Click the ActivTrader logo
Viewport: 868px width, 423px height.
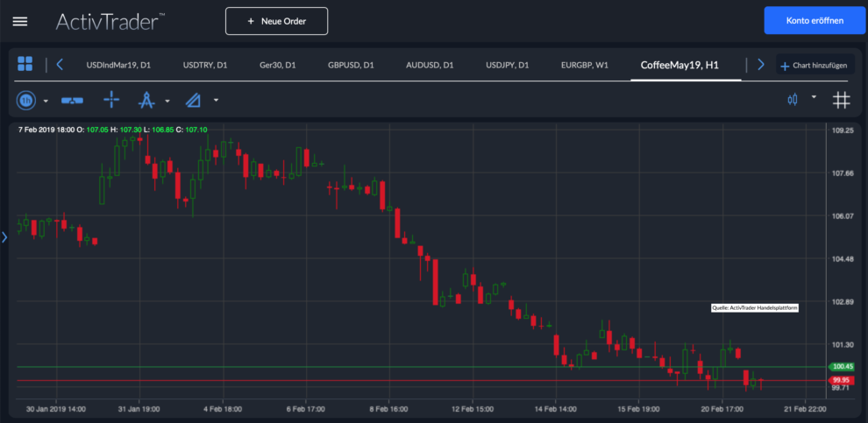(110, 21)
